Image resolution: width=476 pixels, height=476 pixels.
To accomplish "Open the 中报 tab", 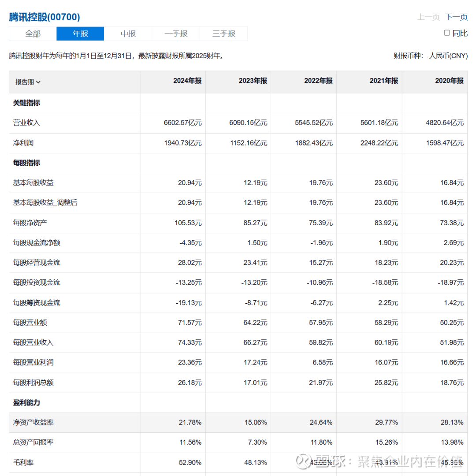I will [x=128, y=33].
